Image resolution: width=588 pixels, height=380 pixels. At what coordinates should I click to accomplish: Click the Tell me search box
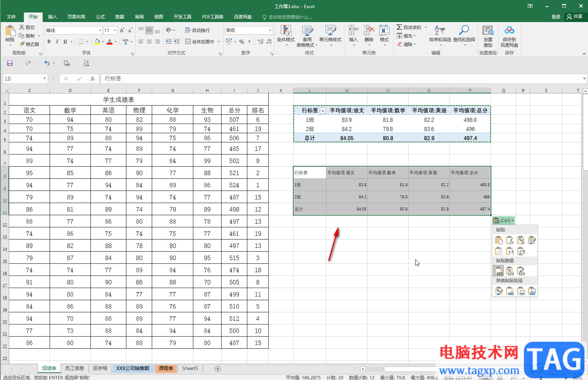[287, 17]
